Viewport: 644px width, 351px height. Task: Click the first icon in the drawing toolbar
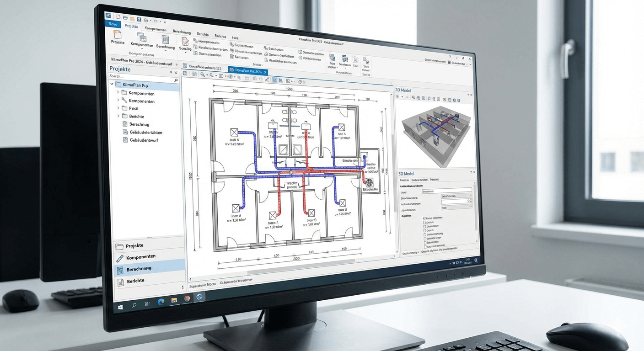[185, 73]
